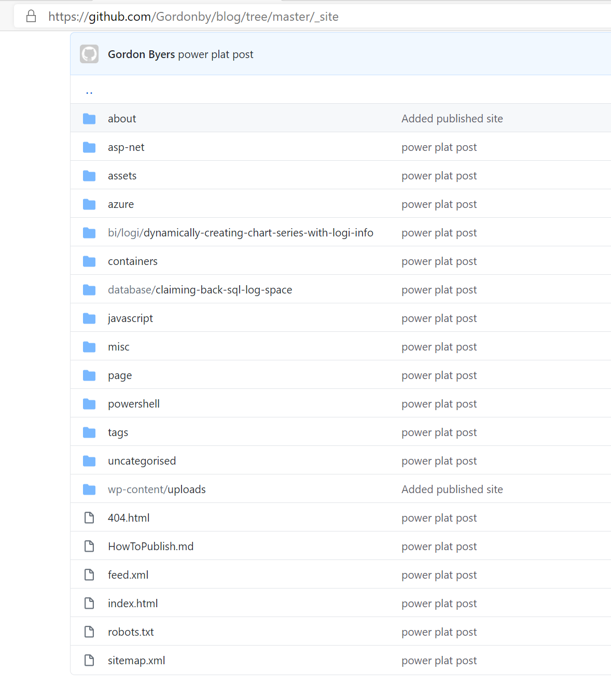The height and width of the screenshot is (700, 611).
Task: Open the bi/logi dynamically-creating-chart-series folder
Action: coord(241,233)
